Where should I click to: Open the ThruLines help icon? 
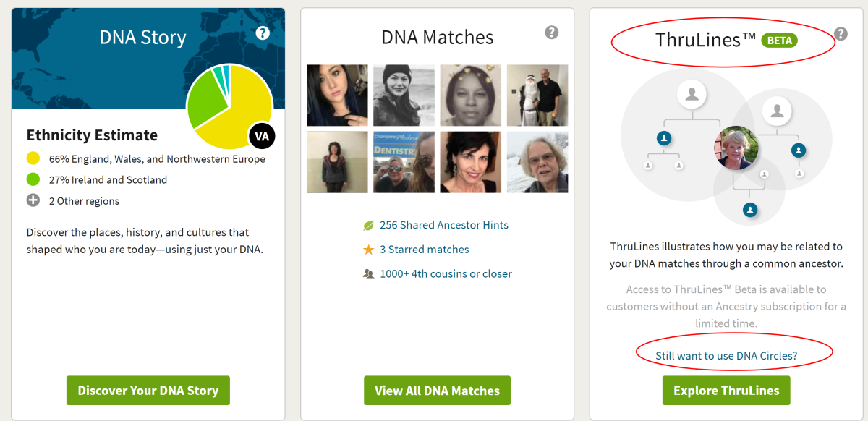[x=840, y=33]
